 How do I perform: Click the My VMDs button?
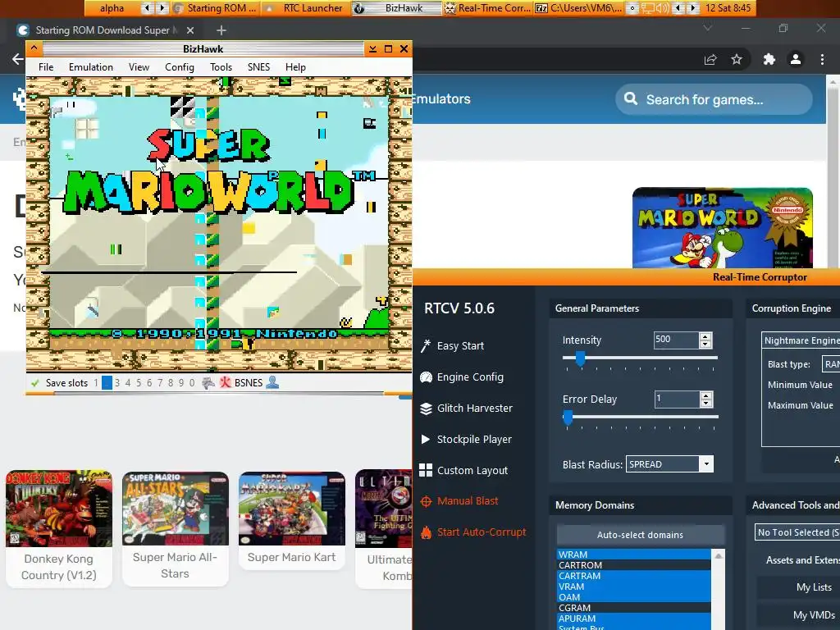coord(798,615)
